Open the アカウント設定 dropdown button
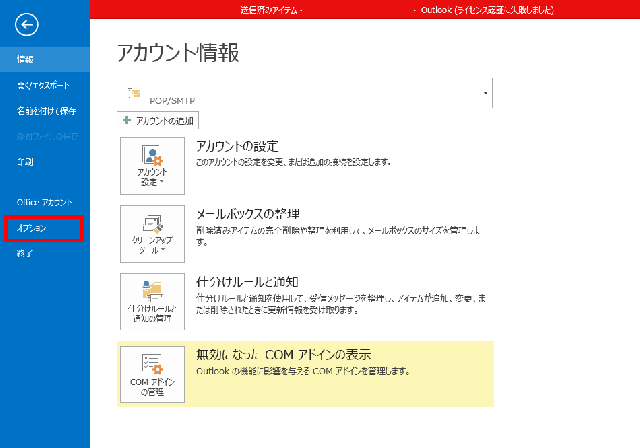 [152, 166]
